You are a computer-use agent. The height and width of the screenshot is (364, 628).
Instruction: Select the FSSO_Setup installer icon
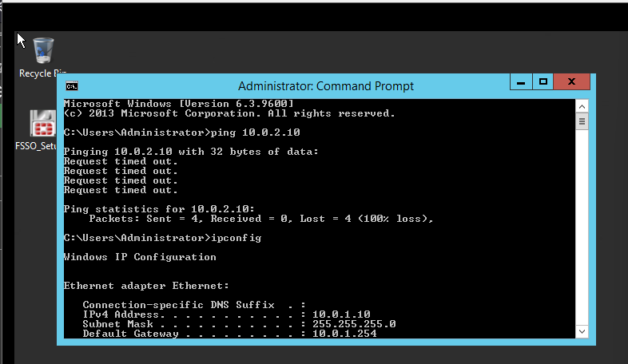pyautogui.click(x=42, y=125)
